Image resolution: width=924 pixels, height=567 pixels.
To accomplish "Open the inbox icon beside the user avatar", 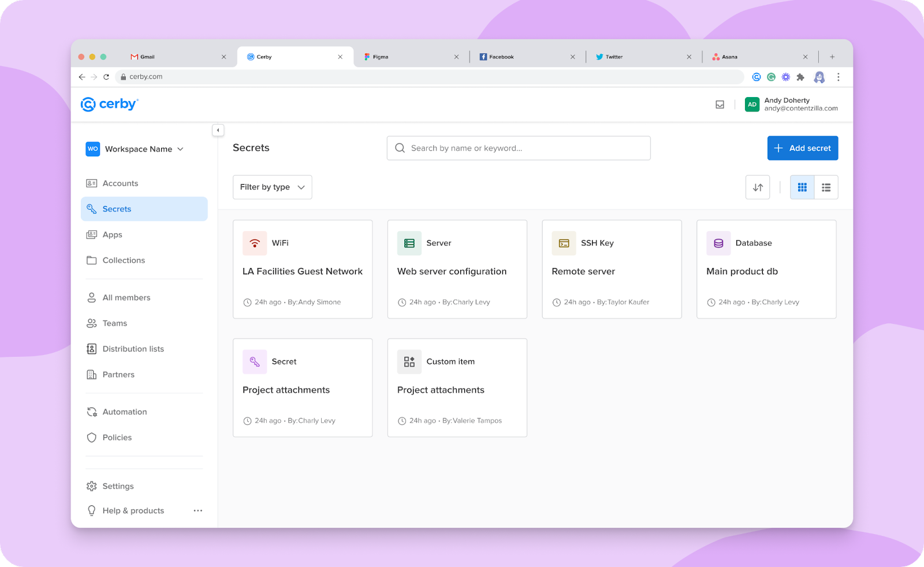I will click(x=720, y=105).
